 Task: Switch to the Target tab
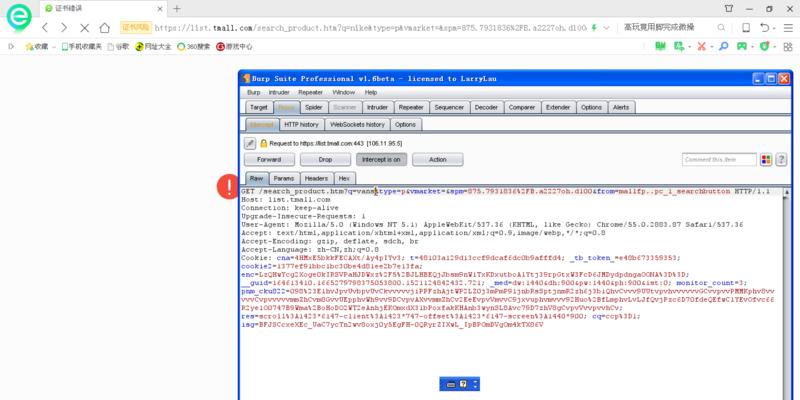pyautogui.click(x=259, y=107)
